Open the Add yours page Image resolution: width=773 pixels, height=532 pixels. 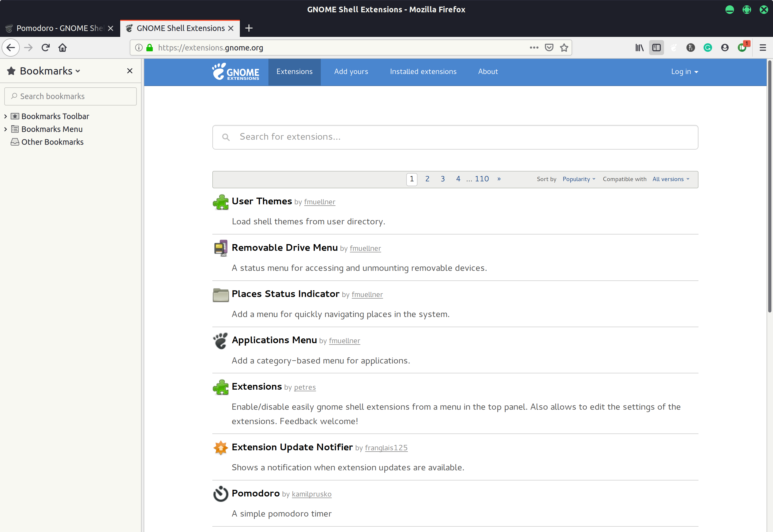(351, 72)
